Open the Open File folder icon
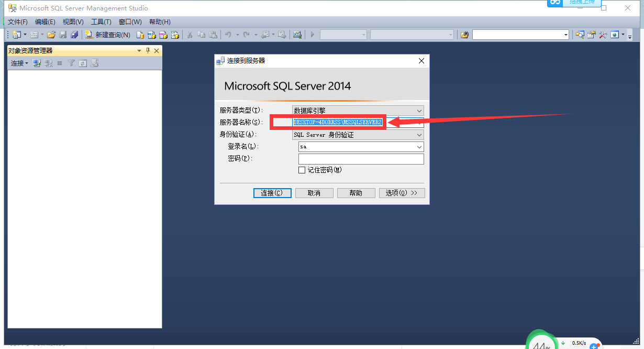The width and height of the screenshot is (644, 349). (x=51, y=35)
